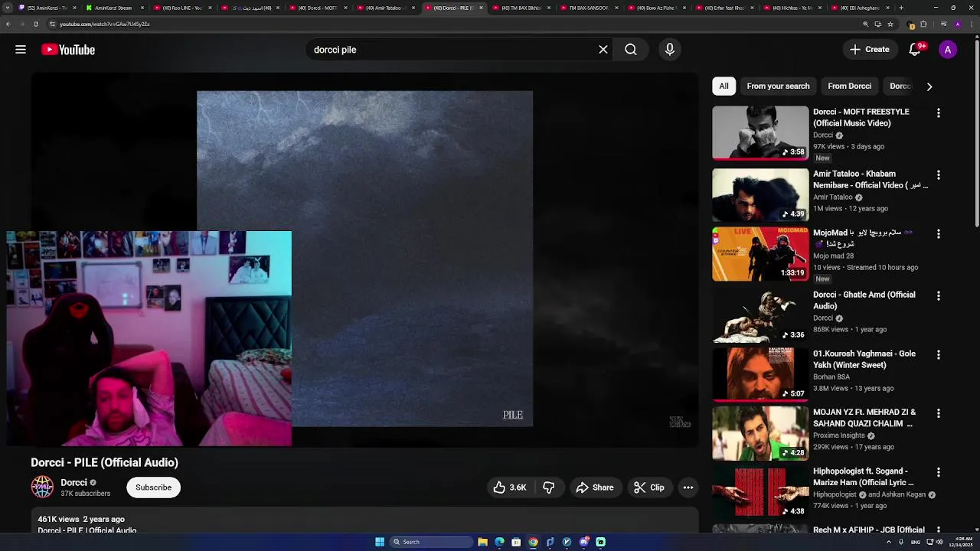Image resolution: width=980 pixels, height=551 pixels.
Task: Open the notifications bell
Action: coord(915,50)
